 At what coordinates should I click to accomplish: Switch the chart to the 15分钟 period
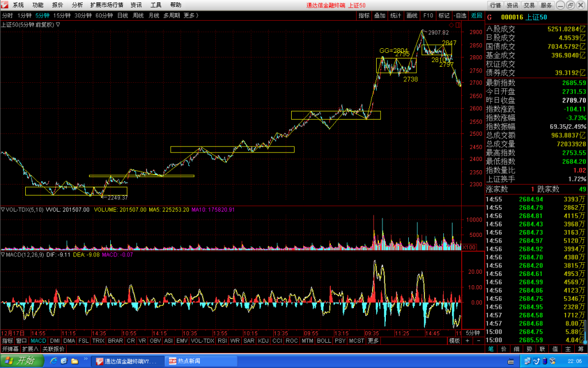[62, 16]
